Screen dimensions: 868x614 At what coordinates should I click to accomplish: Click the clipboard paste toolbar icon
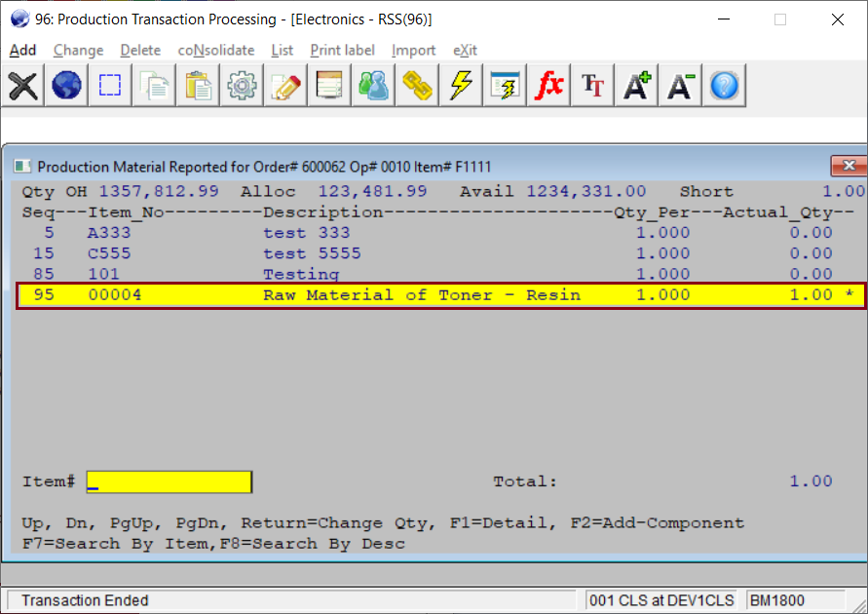198,85
